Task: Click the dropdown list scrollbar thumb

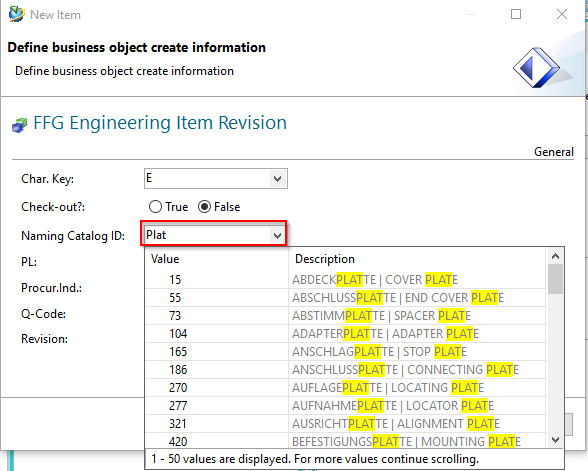Action: [555, 279]
